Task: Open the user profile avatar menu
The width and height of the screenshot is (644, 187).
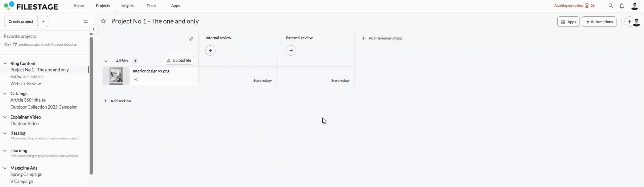Action: tap(635, 6)
